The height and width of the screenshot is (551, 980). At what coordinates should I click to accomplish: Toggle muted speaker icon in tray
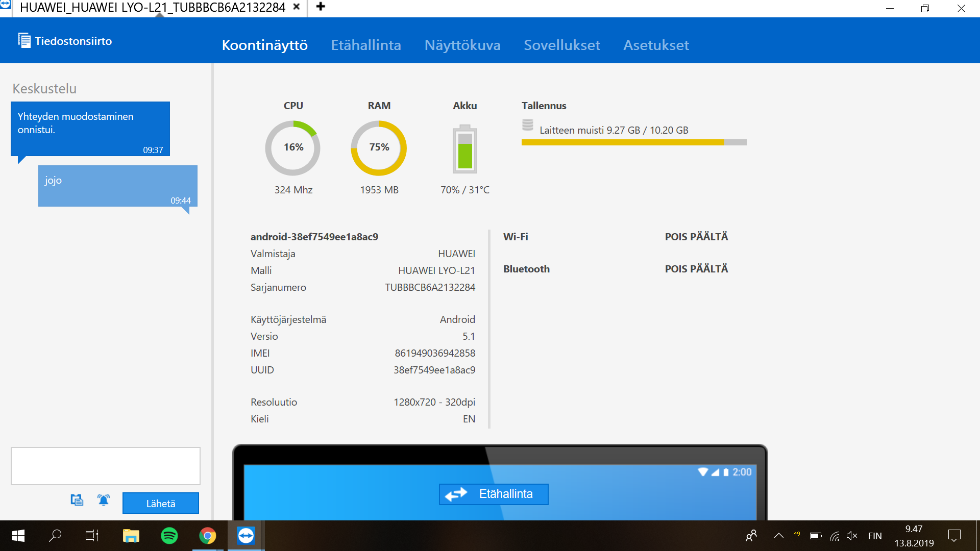(x=851, y=536)
